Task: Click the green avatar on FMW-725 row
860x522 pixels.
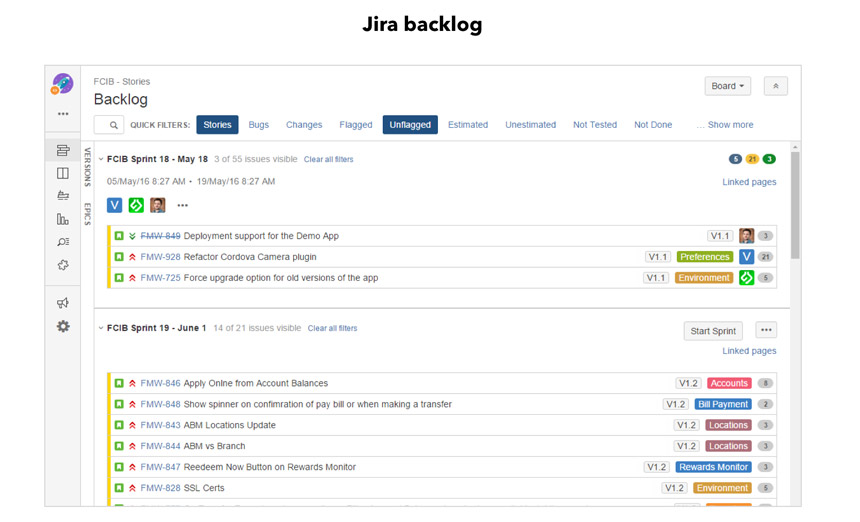Action: [x=746, y=277]
